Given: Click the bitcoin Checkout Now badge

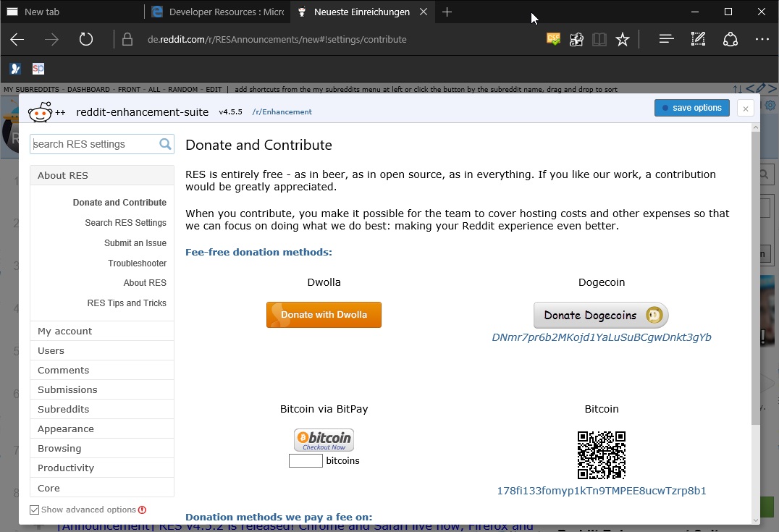Looking at the screenshot, I should (x=324, y=439).
